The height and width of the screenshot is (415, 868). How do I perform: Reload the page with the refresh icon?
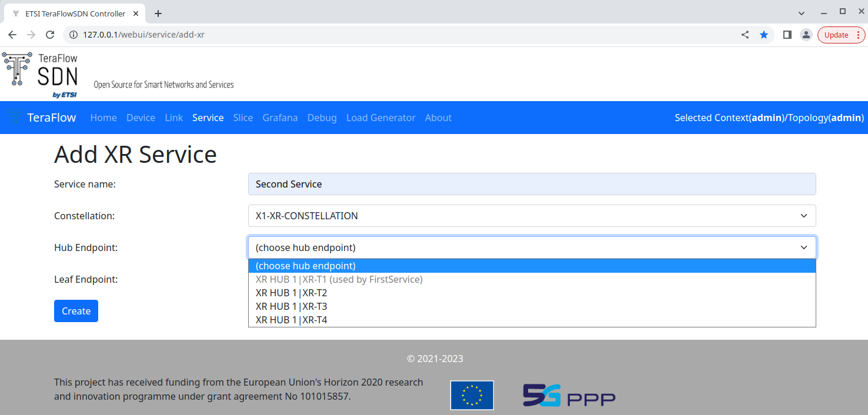(50, 35)
